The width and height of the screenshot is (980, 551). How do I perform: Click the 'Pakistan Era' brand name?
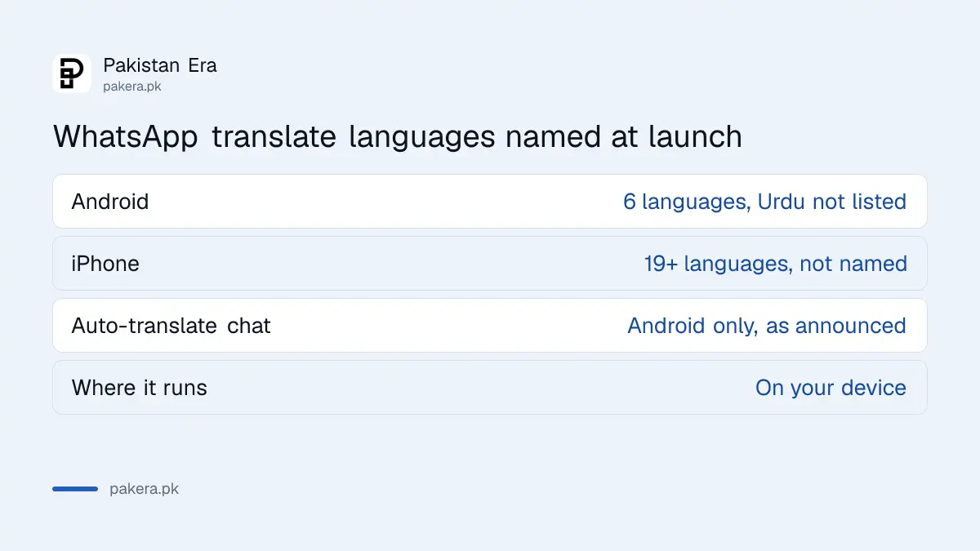click(160, 65)
